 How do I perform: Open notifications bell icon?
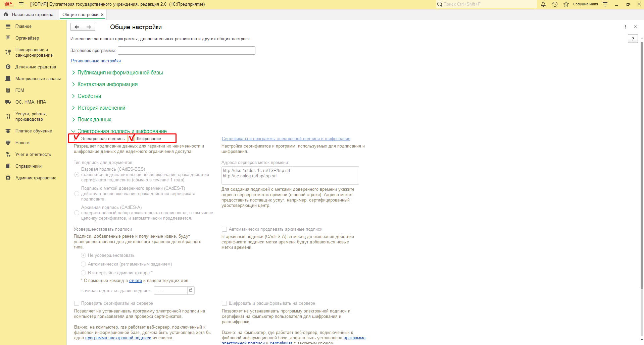(x=543, y=4)
